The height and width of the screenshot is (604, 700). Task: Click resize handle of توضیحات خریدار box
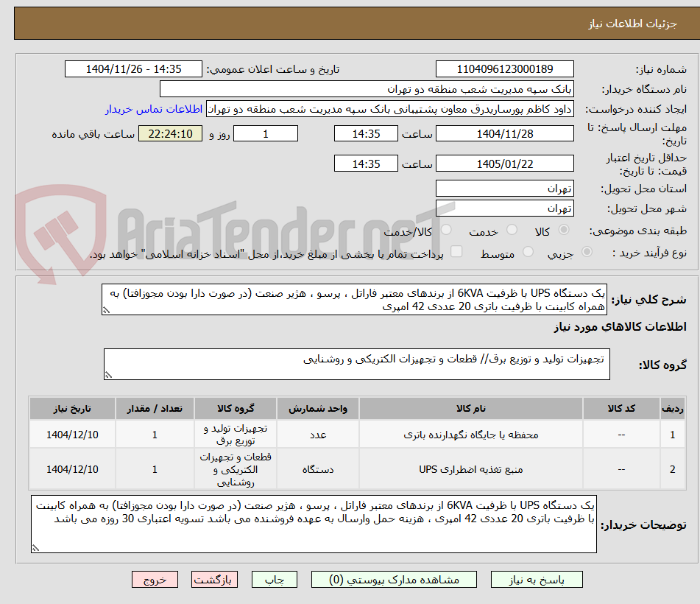pyautogui.click(x=35, y=548)
